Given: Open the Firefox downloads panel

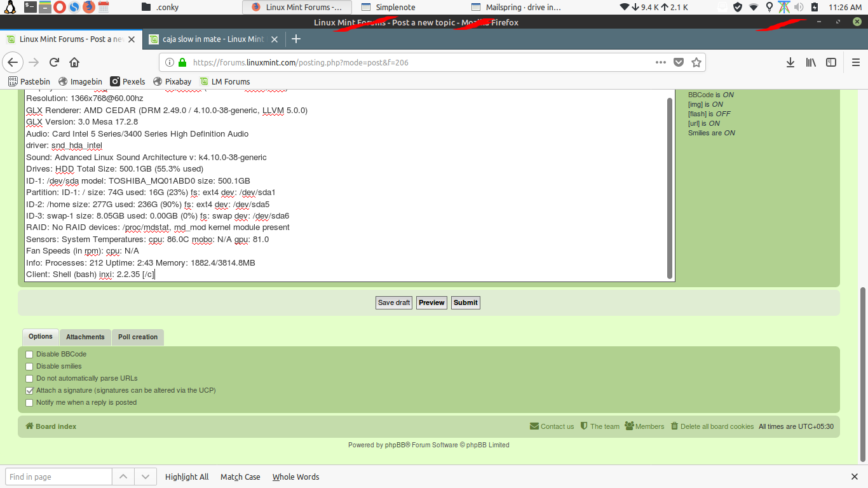Looking at the screenshot, I should [790, 62].
